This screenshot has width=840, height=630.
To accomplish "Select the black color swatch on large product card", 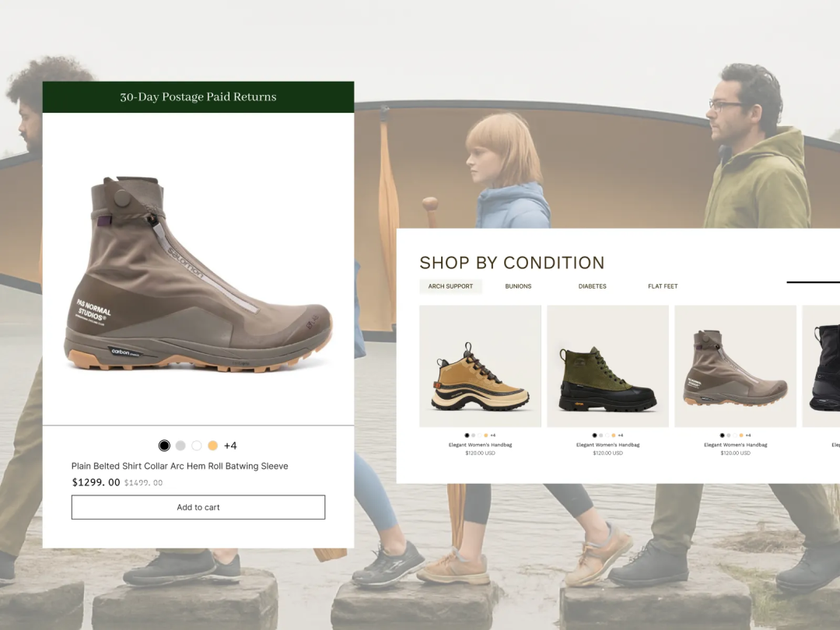I will click(x=164, y=446).
